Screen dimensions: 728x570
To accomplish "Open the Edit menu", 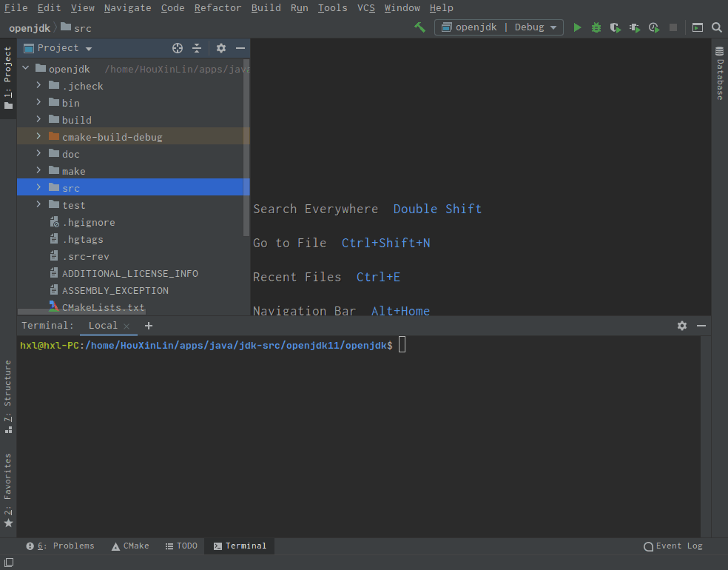I will coord(50,8).
